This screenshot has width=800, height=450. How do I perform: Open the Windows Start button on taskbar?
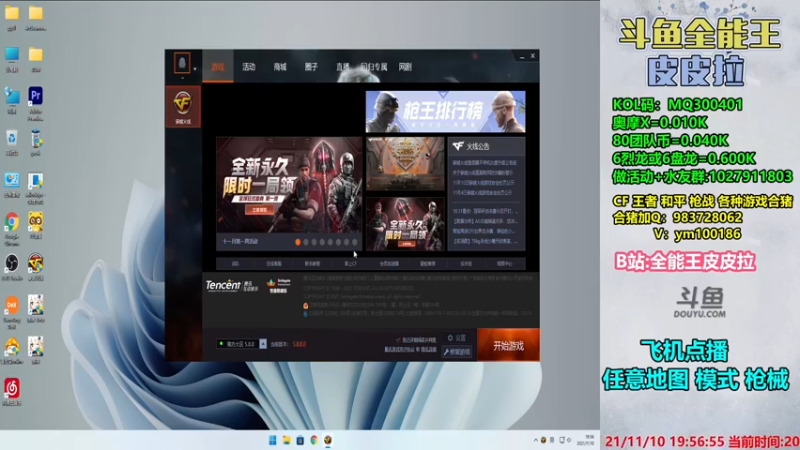(272, 440)
